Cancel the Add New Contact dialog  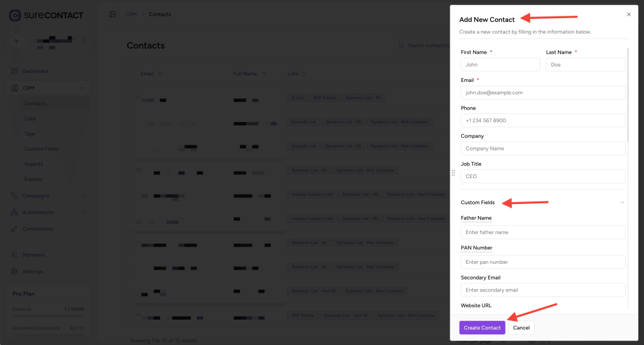click(x=521, y=327)
